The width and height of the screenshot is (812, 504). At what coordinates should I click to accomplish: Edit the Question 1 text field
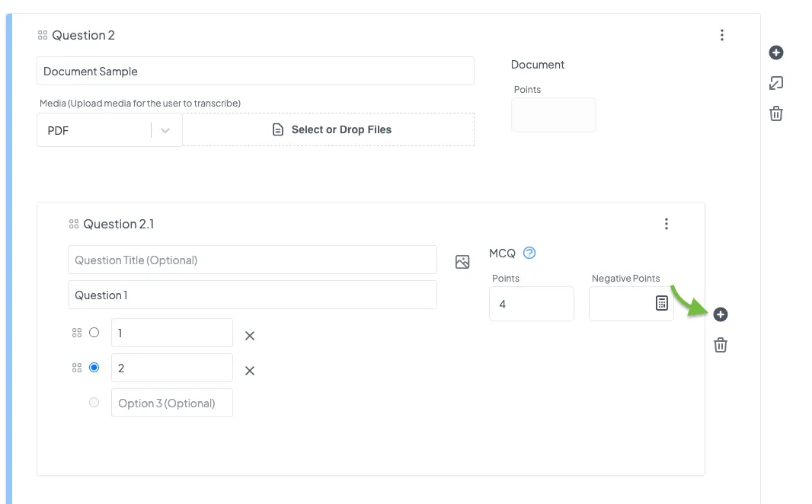click(x=252, y=295)
